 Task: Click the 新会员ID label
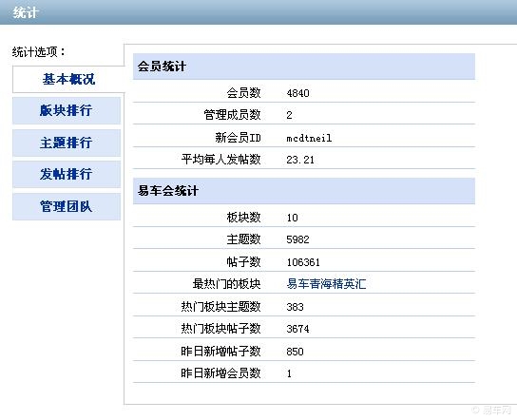[x=238, y=138]
